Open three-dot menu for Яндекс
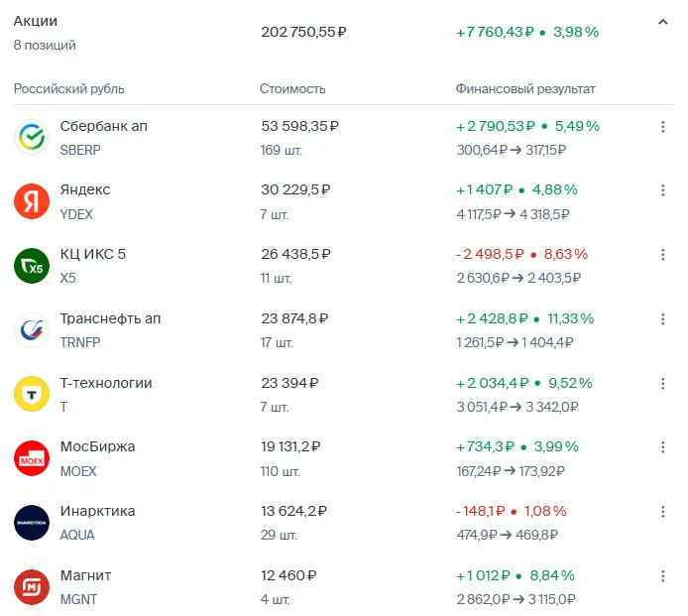 click(662, 190)
